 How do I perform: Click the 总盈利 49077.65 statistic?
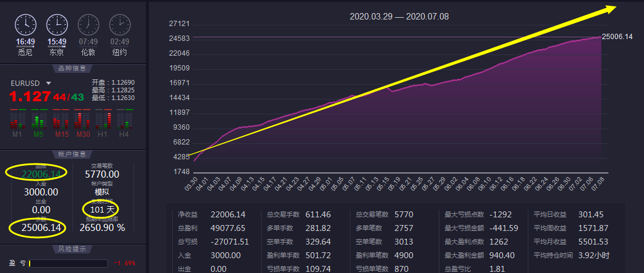(x=212, y=229)
